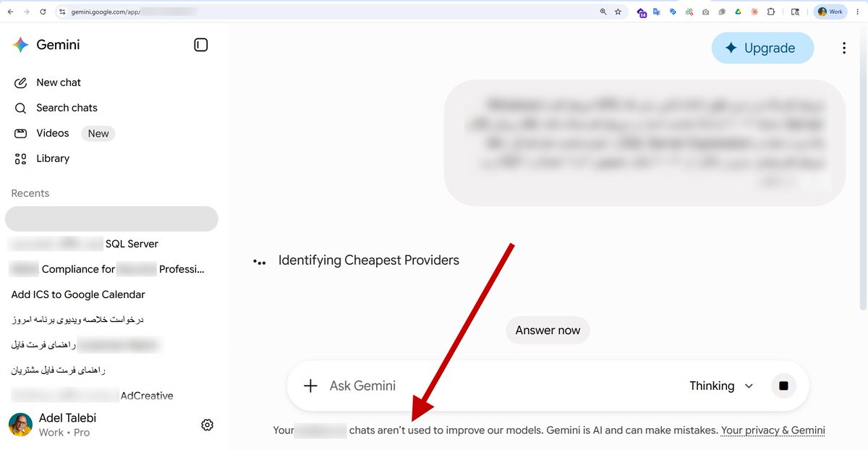The width and height of the screenshot is (868, 450).
Task: Click the Adel Talebi account name
Action: [67, 418]
